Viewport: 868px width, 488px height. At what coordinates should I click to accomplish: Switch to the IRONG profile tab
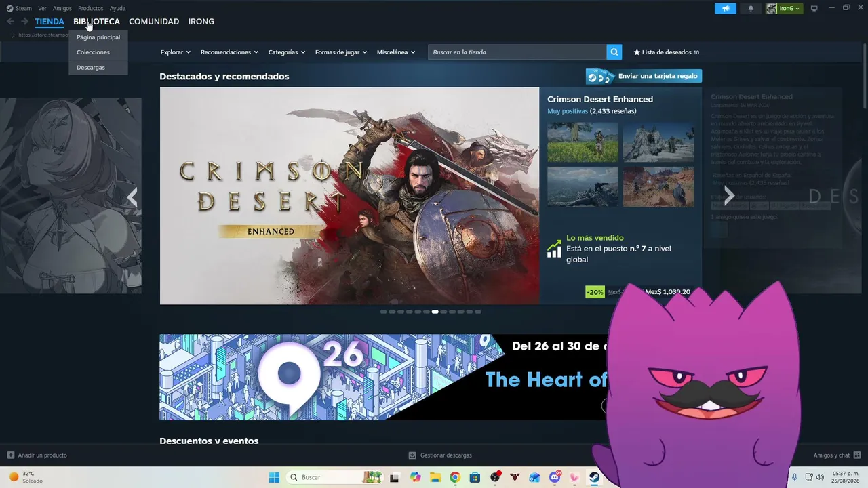[x=201, y=22]
